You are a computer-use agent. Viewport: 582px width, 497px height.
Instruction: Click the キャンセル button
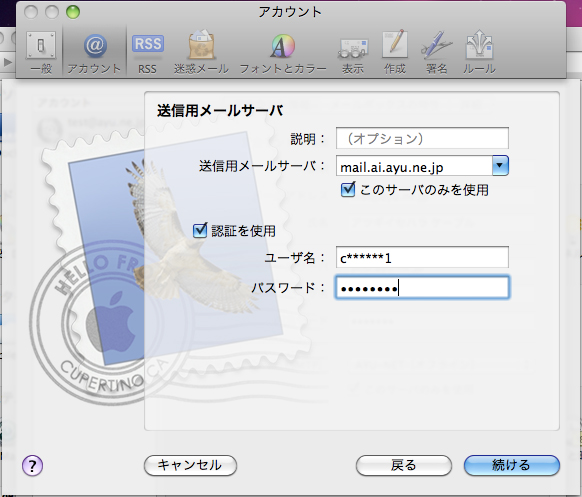click(190, 465)
